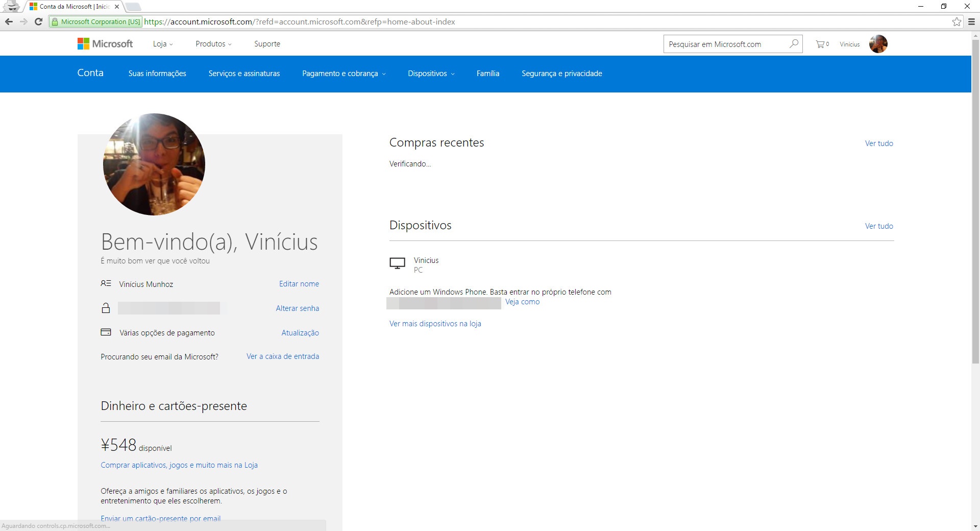Screen dimensions: 980x531
Task: Open the Chrome menu hamburger icon
Action: point(971,21)
